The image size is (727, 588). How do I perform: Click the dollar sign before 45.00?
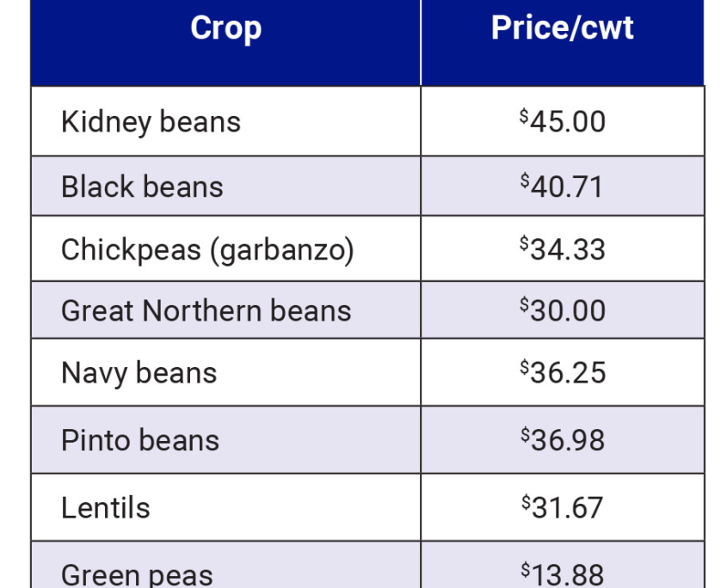(524, 116)
